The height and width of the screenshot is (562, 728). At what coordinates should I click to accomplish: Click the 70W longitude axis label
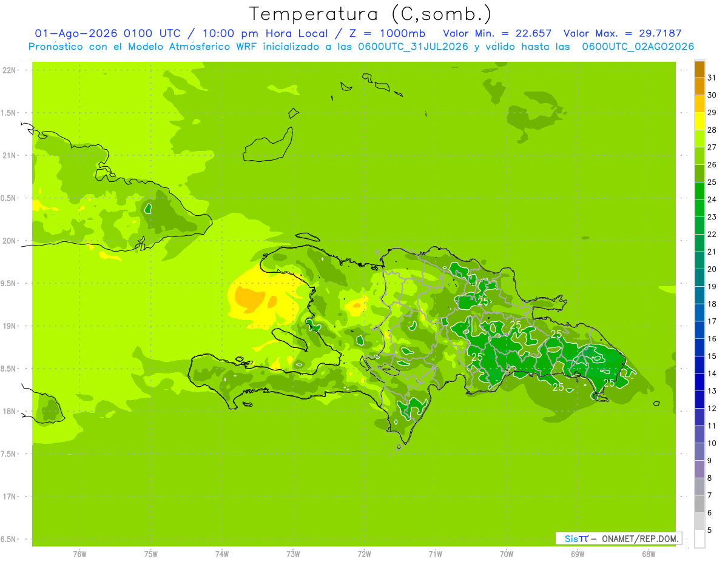[507, 554]
